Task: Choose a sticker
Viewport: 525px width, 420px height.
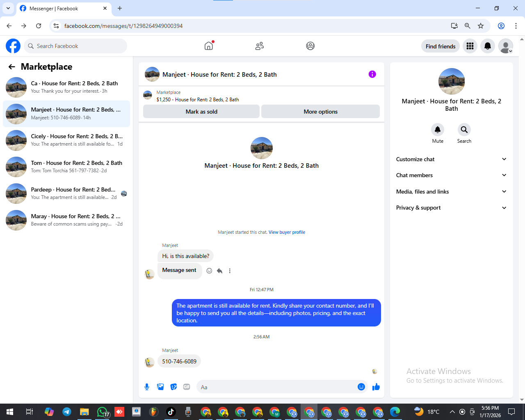Action: point(174,387)
